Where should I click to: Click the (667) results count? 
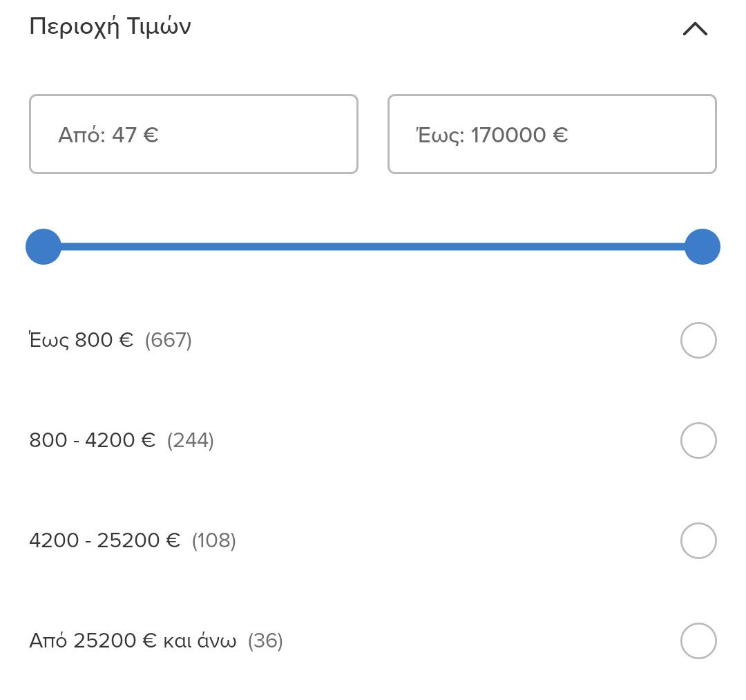click(x=169, y=341)
